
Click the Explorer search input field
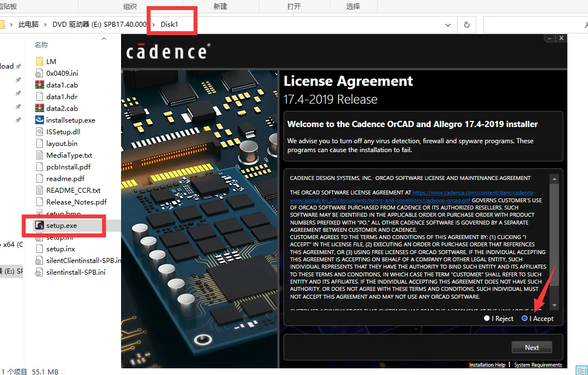coord(533,25)
